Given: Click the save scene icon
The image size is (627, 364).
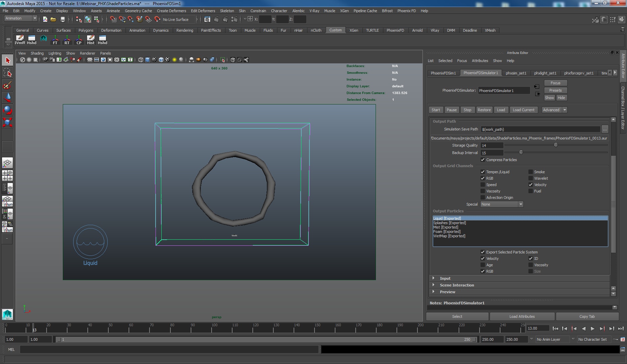Looking at the screenshot, I should (62, 19).
